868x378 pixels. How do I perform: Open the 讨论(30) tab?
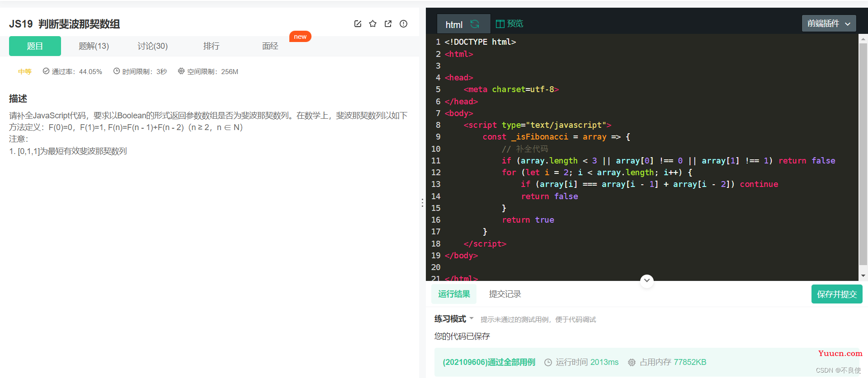[x=152, y=46]
